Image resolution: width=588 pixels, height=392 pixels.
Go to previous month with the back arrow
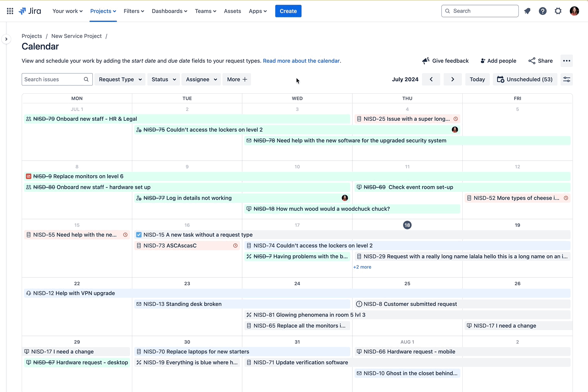(x=431, y=79)
